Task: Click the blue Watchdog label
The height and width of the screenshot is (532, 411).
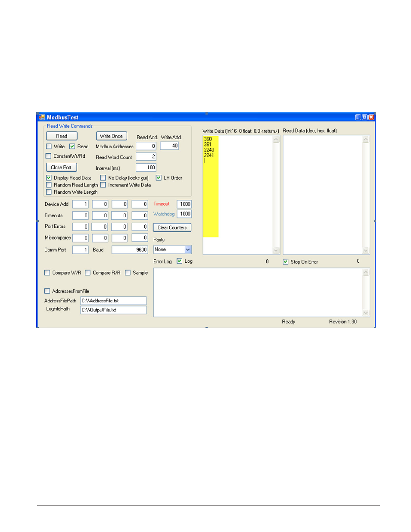Action: coord(164,214)
